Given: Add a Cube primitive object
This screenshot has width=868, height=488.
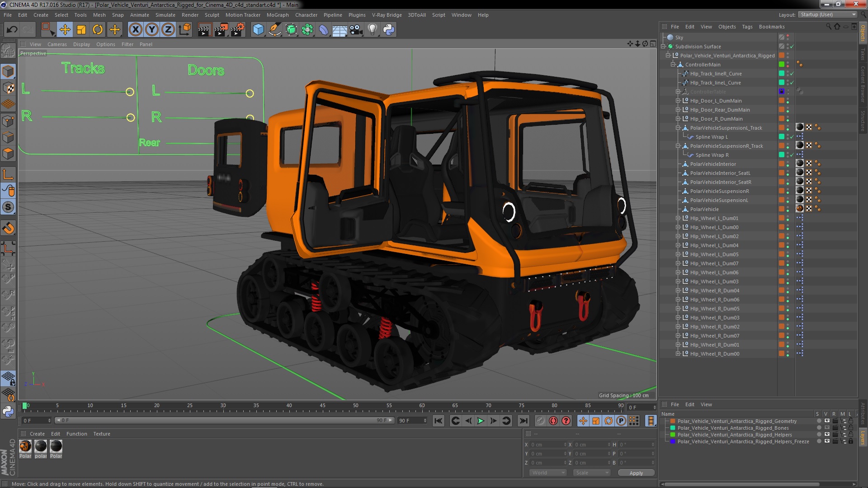Looking at the screenshot, I should click(x=258, y=30).
